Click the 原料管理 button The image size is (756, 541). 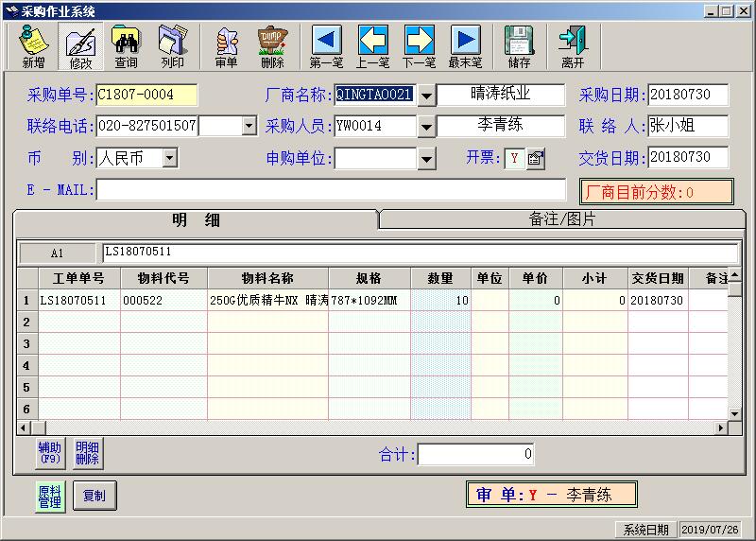[x=50, y=497]
